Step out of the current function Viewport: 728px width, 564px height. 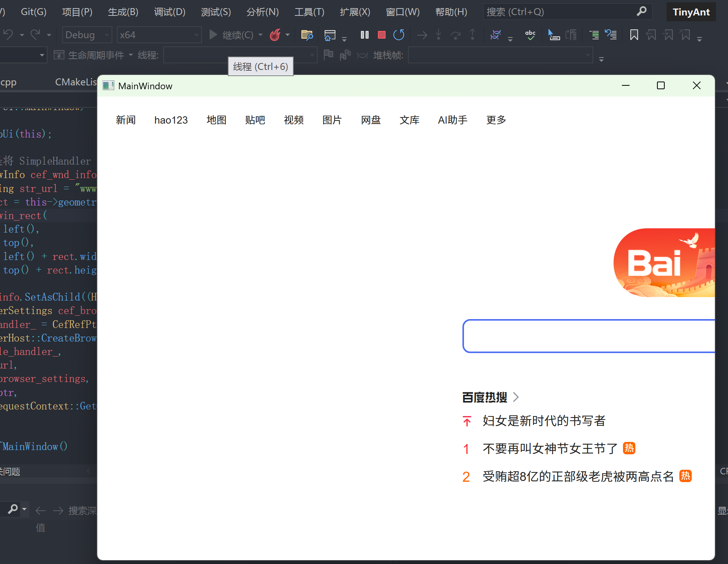(472, 35)
